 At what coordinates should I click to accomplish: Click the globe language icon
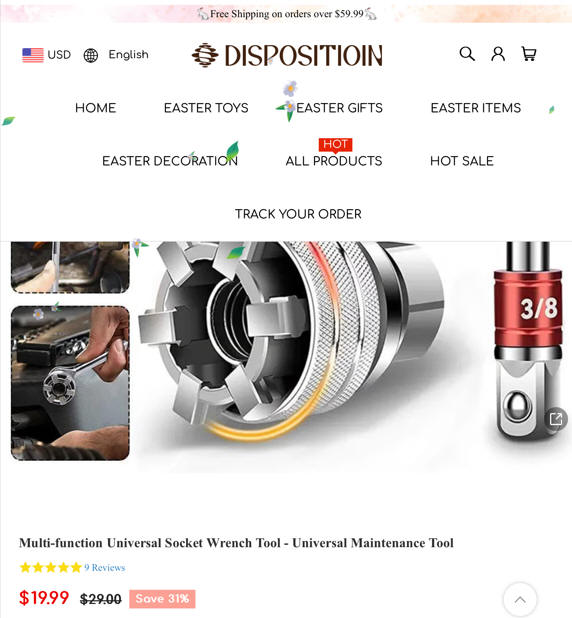coord(91,55)
